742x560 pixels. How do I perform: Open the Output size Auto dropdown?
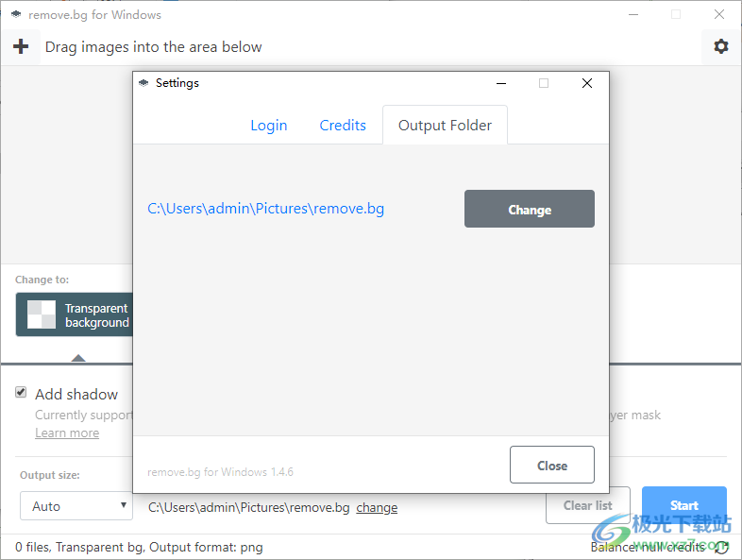tap(76, 505)
